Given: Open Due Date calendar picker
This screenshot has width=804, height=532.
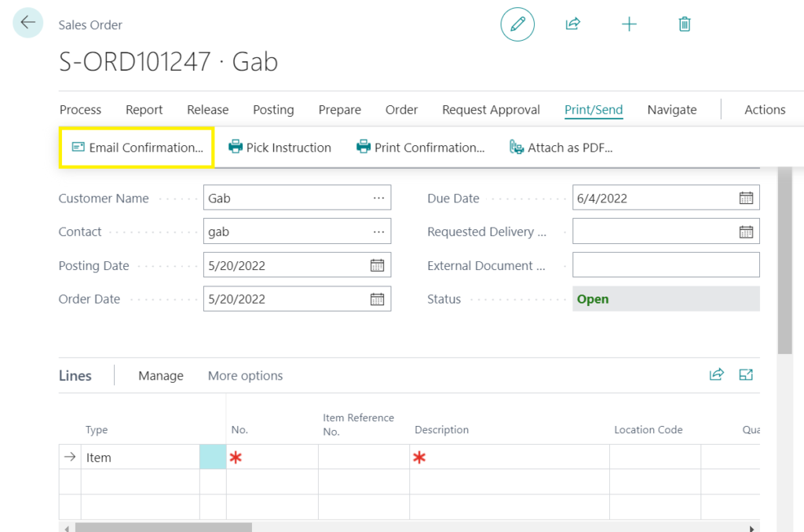Looking at the screenshot, I should (745, 199).
